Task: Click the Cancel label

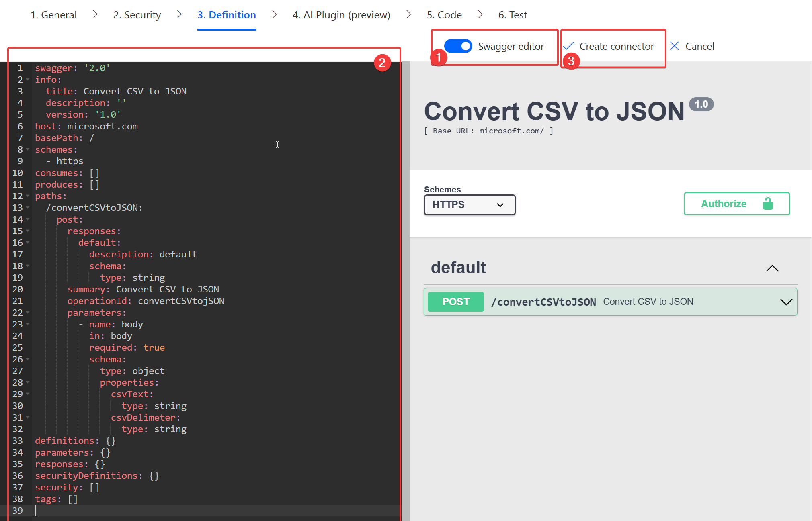Action: 700,46
